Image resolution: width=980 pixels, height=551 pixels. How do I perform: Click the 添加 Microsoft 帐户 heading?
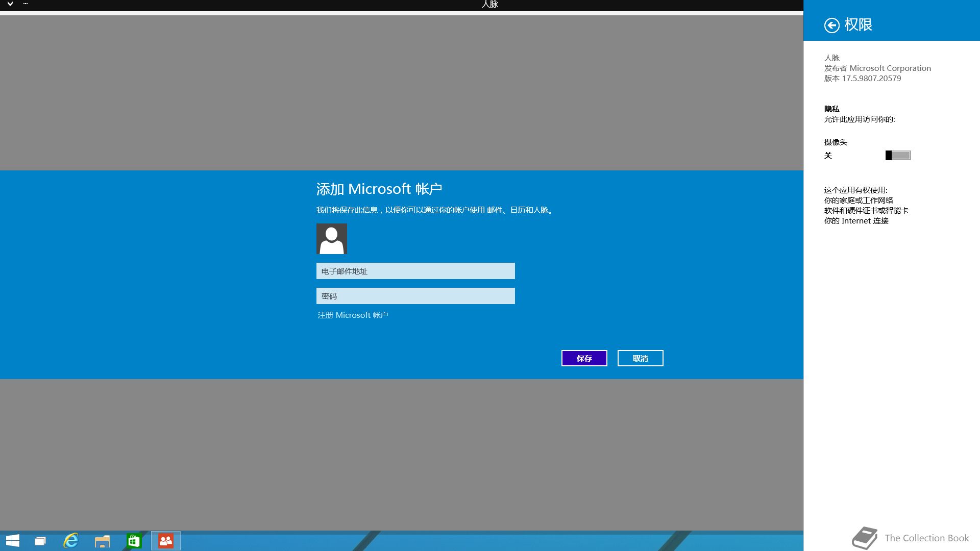(x=379, y=189)
